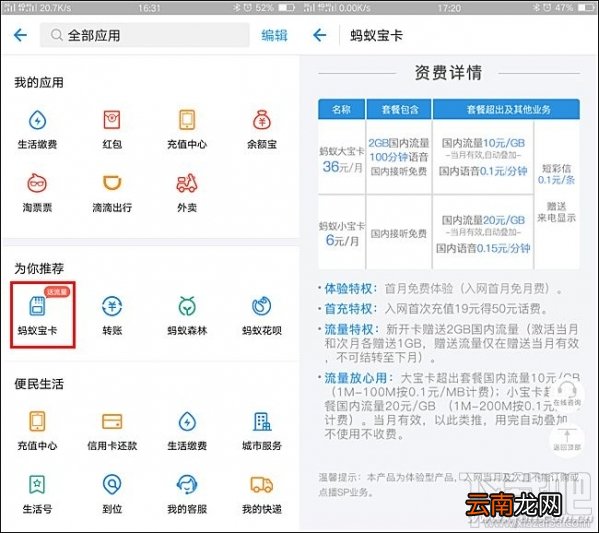599x533 pixels.
Task: Open the 蚂蚁花呗 app
Action: (x=262, y=316)
